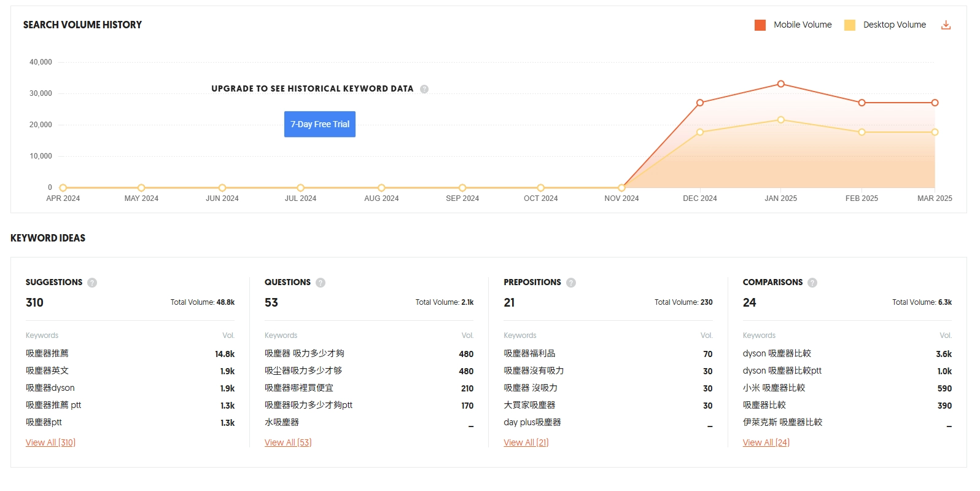Click the 14.8k volume value
Image resolution: width=980 pixels, height=491 pixels.
(x=225, y=354)
